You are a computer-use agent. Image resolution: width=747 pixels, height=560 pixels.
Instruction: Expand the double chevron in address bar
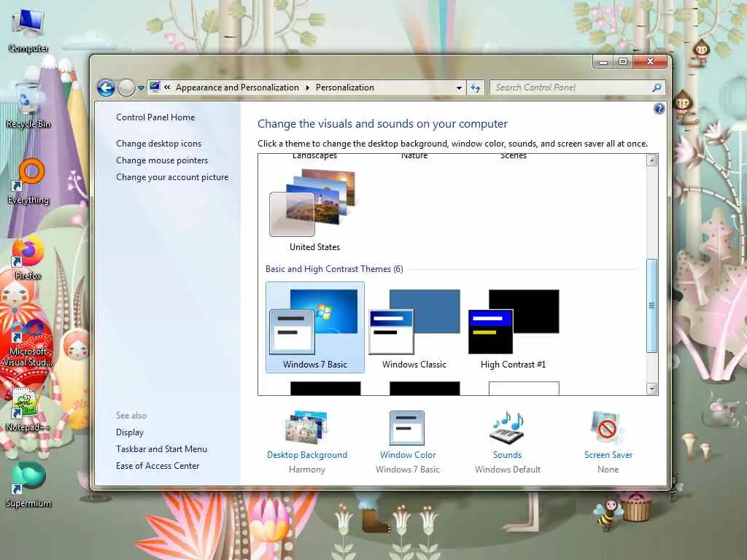pyautogui.click(x=167, y=87)
